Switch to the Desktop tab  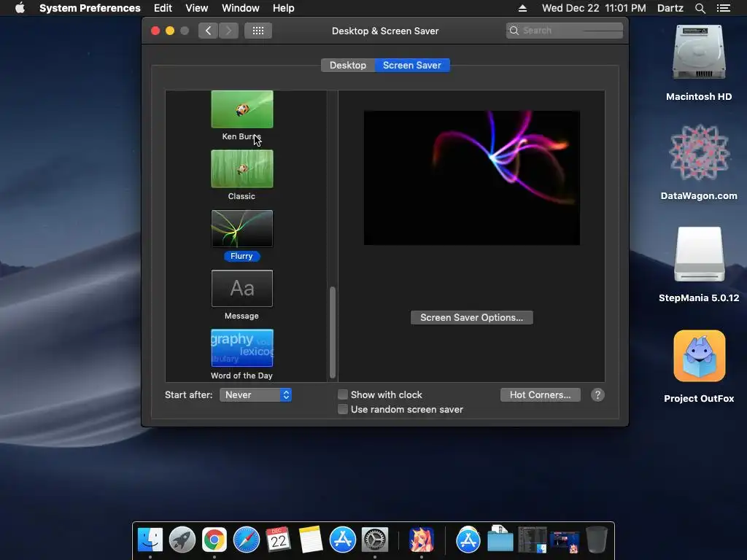point(348,65)
